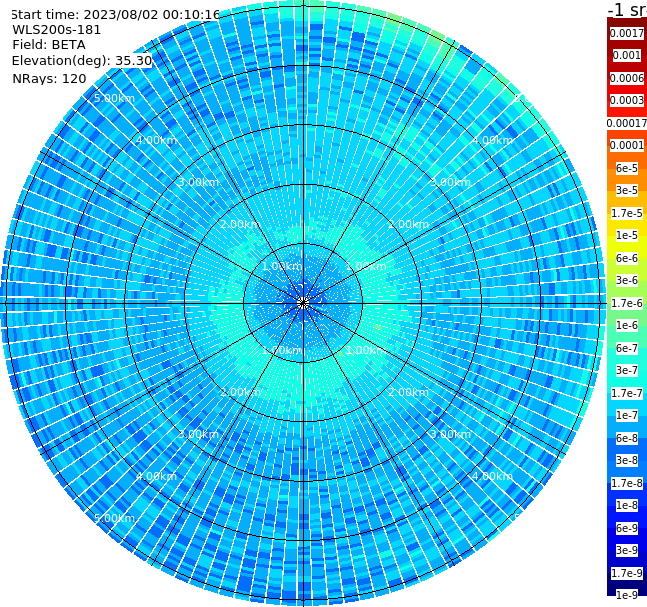Screen dimensions: 647x607
Task: Click the northeast 3.00km range ring label
Action: 451,182
